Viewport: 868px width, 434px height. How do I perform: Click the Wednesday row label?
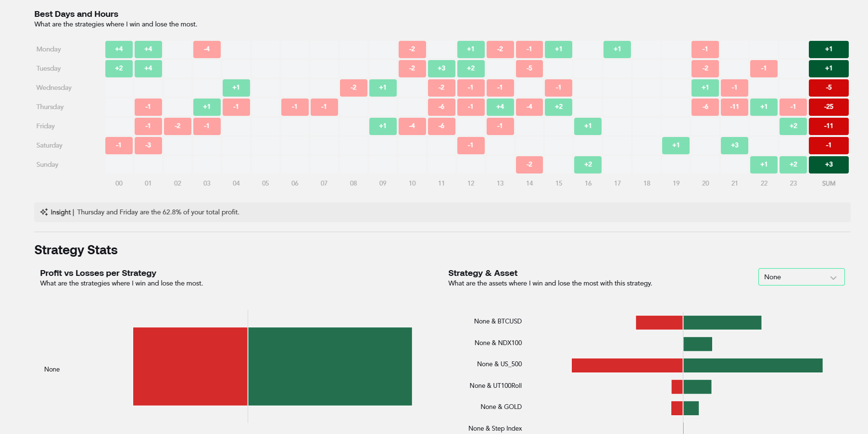[54, 87]
